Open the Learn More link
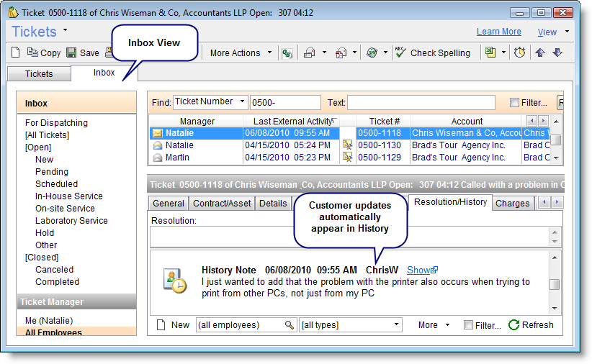The image size is (592, 364). point(498,32)
